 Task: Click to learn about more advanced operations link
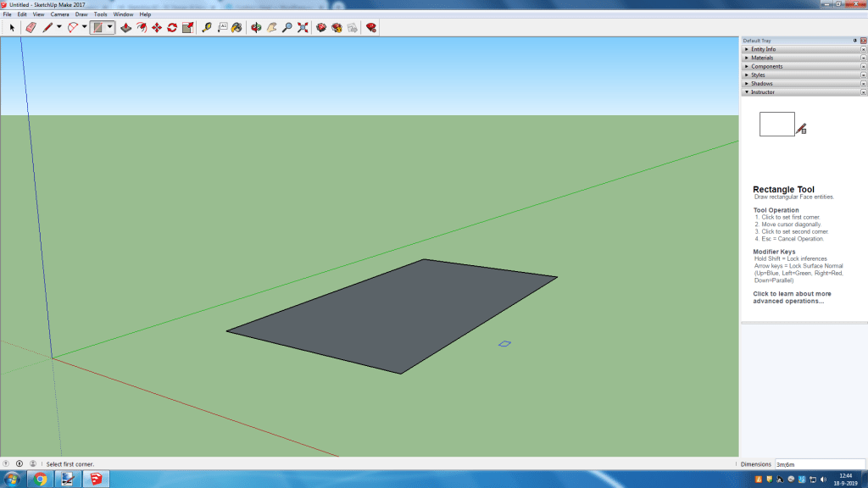click(792, 297)
